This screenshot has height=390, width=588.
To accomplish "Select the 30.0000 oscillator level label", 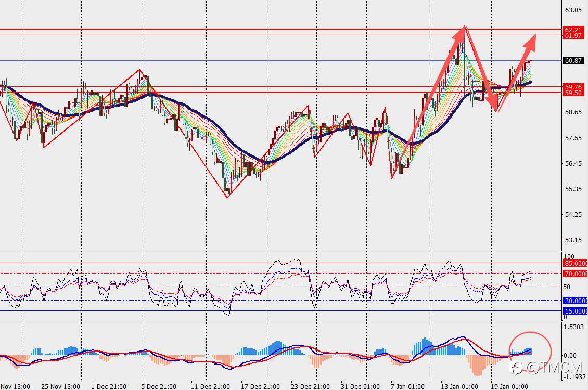I will [x=575, y=301].
